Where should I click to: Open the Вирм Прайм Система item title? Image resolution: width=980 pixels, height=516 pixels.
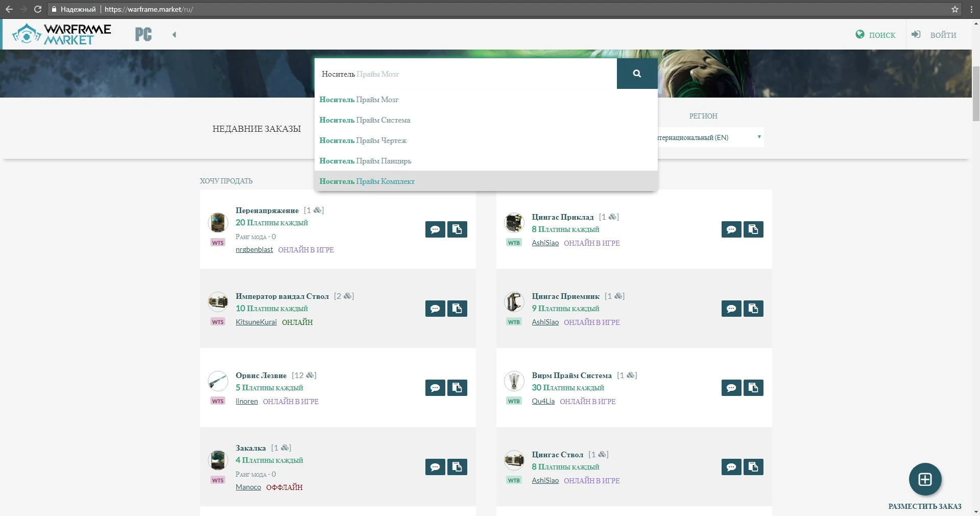pyautogui.click(x=571, y=376)
